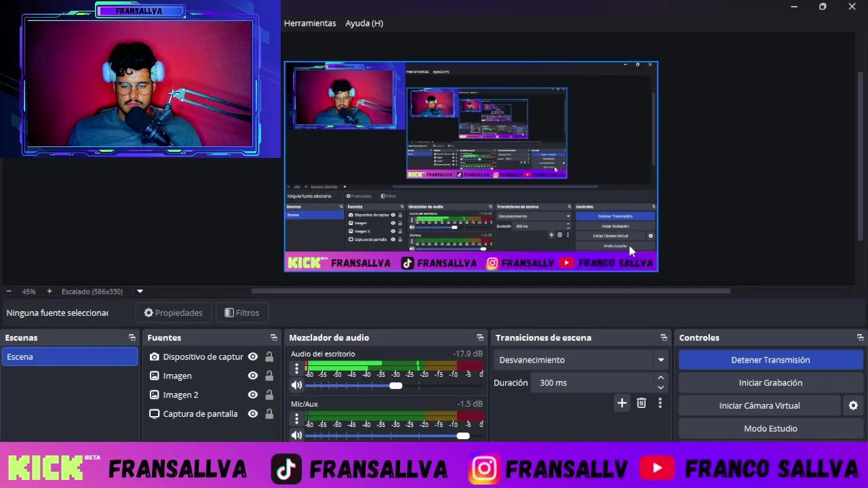
Task: Pop out the Fuentes dock panel
Action: [x=273, y=338]
